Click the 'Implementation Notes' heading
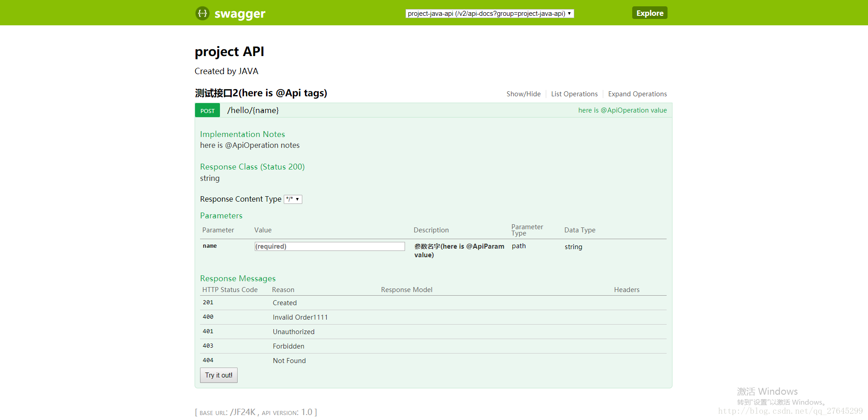Image resolution: width=868 pixels, height=420 pixels. coord(243,134)
